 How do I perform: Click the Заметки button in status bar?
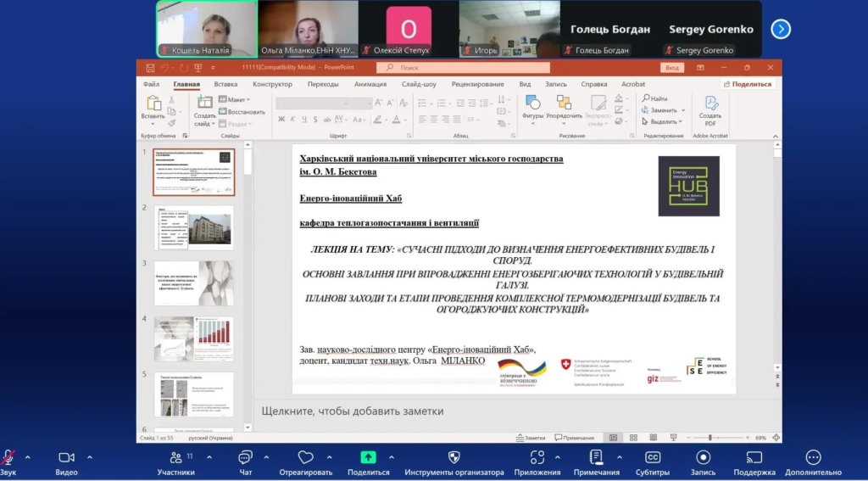pyautogui.click(x=531, y=438)
